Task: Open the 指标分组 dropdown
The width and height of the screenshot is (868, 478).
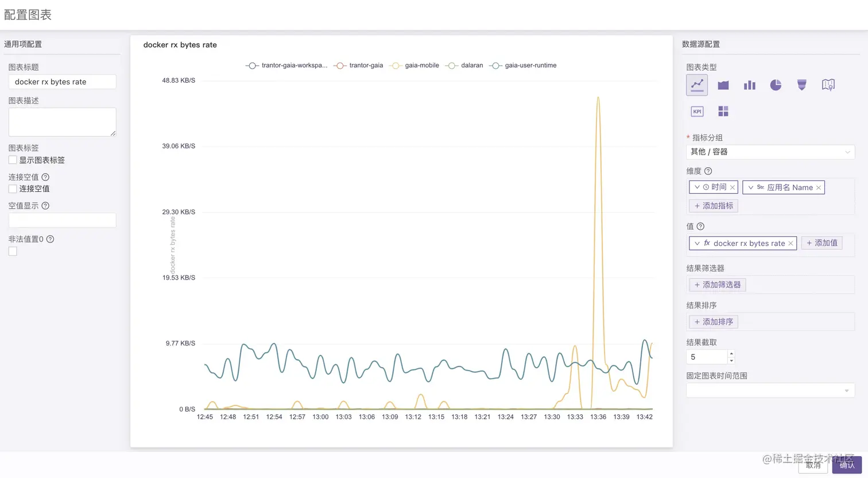Action: (x=770, y=152)
